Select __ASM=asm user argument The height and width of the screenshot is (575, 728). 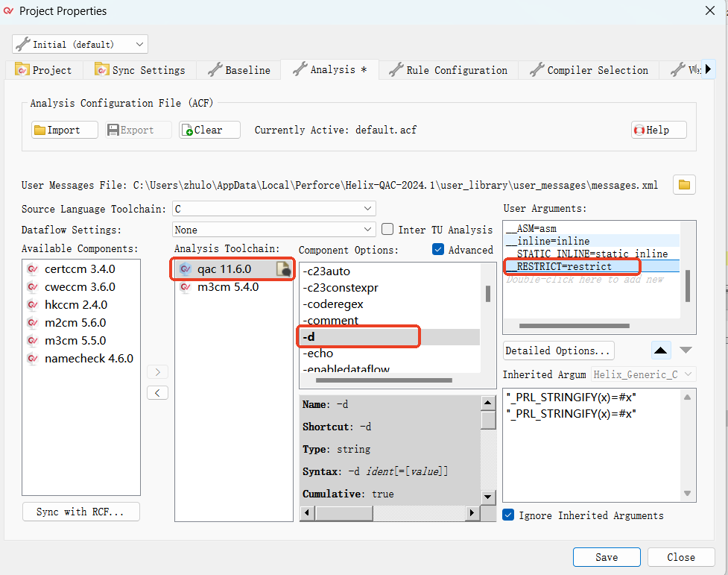tap(592, 228)
